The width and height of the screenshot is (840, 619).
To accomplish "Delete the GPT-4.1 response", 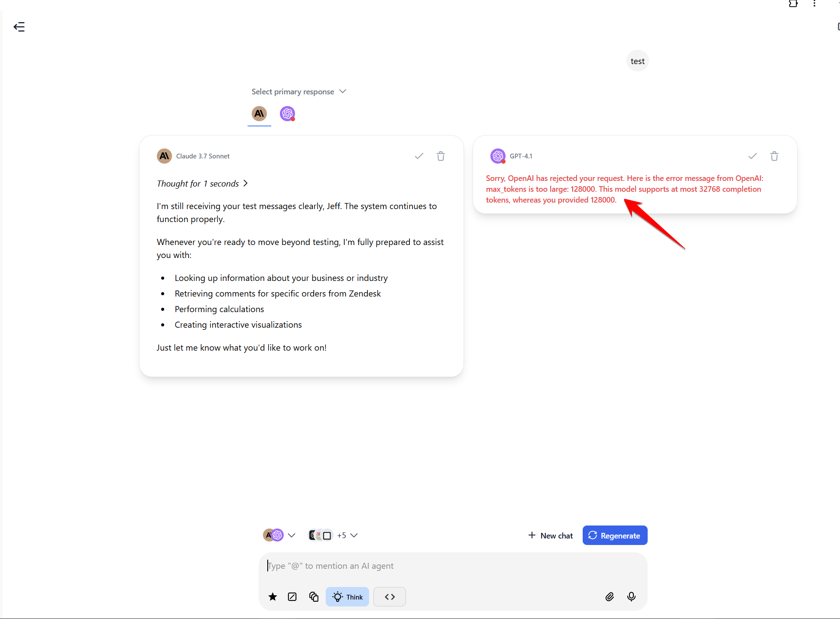I will 774,156.
